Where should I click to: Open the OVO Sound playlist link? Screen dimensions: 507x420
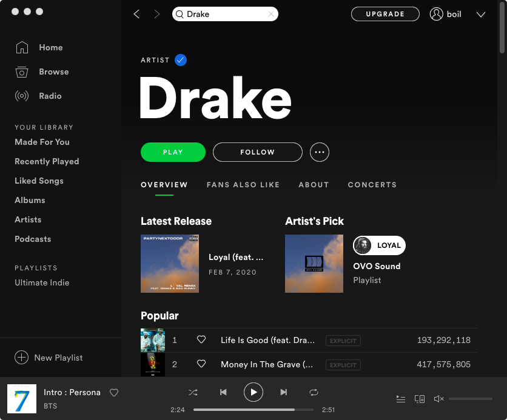pos(377,266)
